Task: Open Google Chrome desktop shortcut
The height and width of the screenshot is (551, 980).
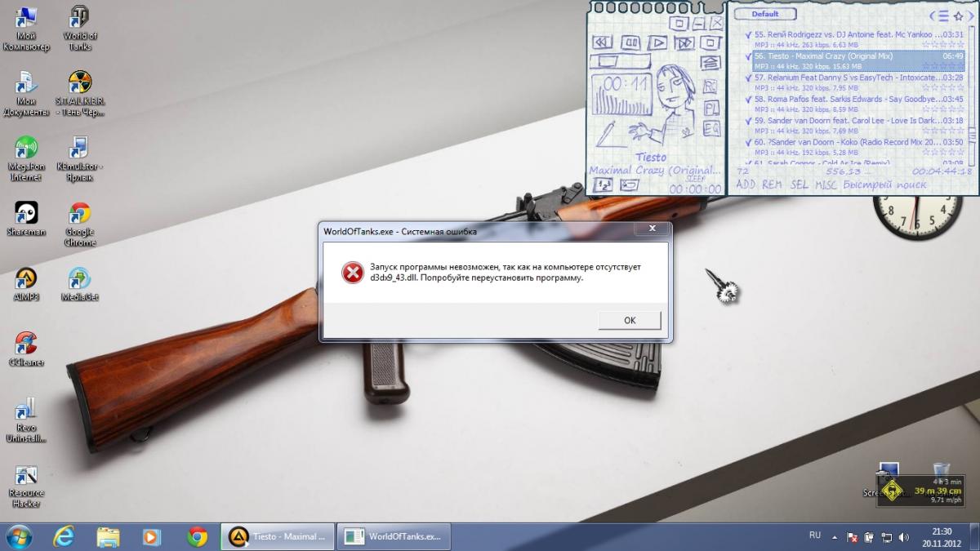Action: coord(79,224)
